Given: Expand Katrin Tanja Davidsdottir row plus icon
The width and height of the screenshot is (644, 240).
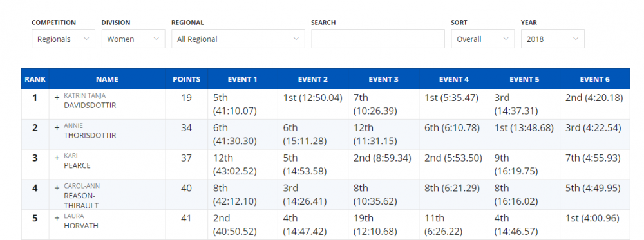Looking at the screenshot, I should [x=57, y=98].
